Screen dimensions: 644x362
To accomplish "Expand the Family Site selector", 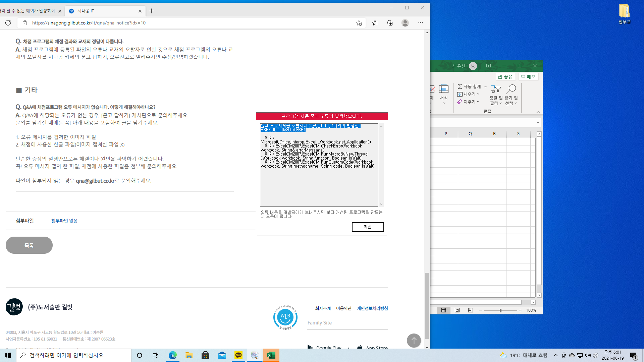I will pos(385,323).
